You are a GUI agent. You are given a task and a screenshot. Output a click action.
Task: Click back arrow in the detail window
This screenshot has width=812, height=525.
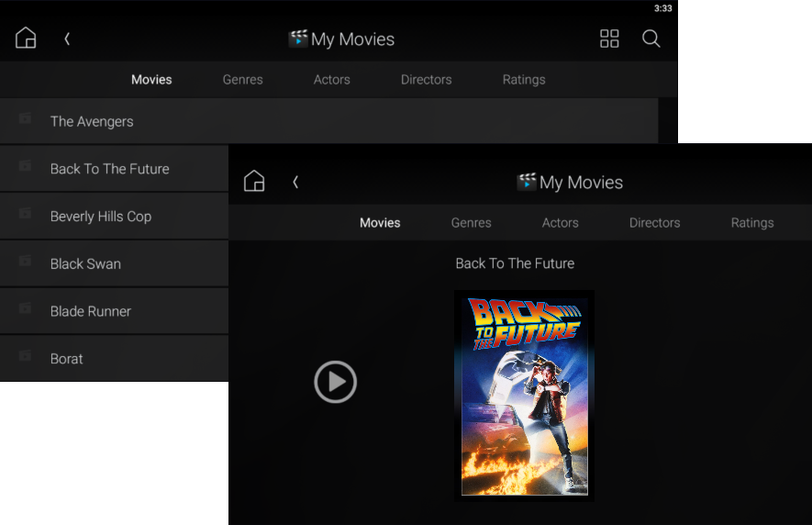click(295, 182)
